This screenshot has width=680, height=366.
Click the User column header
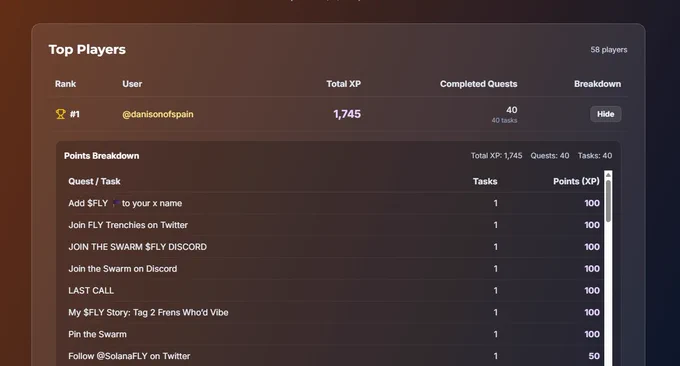(x=132, y=84)
